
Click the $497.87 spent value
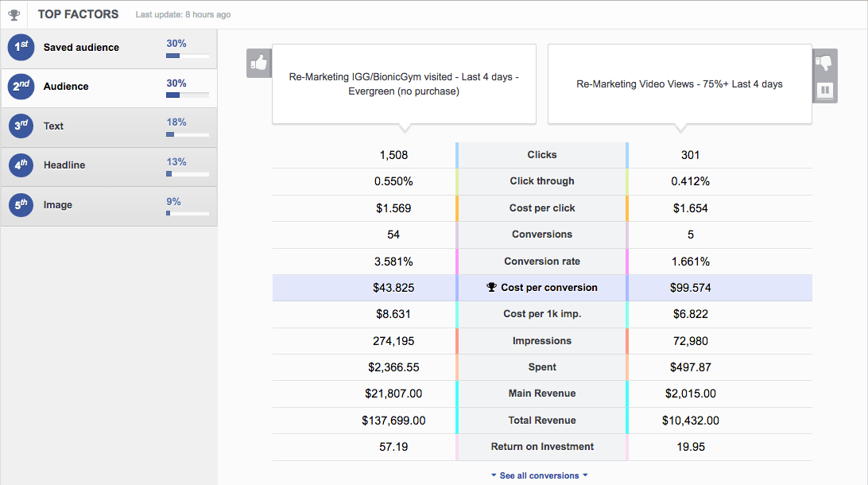(690, 367)
